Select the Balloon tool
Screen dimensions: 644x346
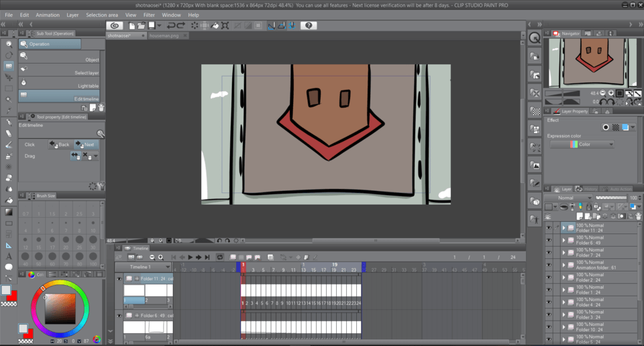(9, 267)
